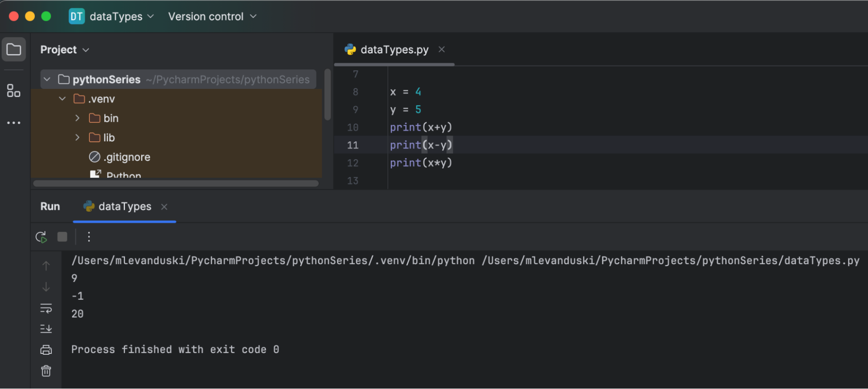The width and height of the screenshot is (868, 389).
Task: Clear all console output trash icon
Action: [46, 371]
